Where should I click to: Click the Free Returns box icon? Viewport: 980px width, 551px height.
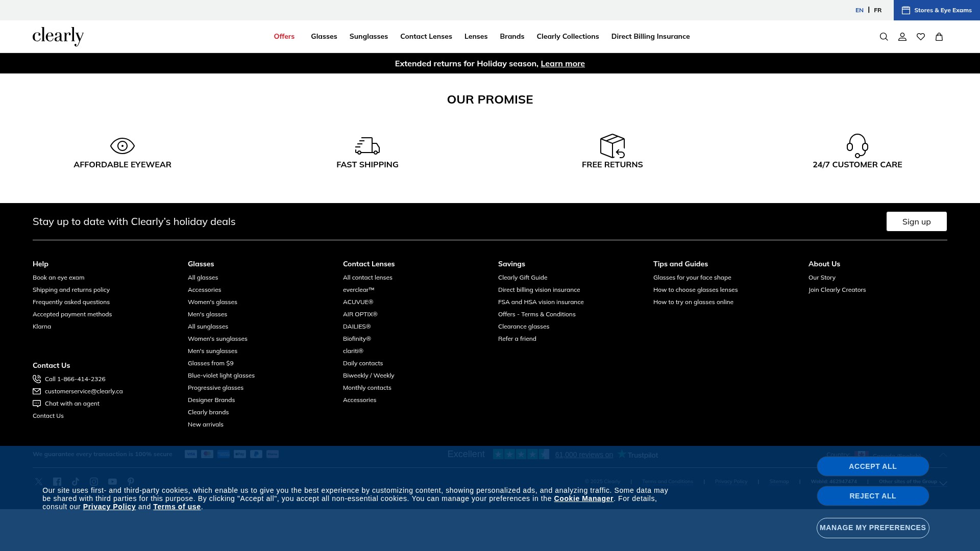coord(612,146)
